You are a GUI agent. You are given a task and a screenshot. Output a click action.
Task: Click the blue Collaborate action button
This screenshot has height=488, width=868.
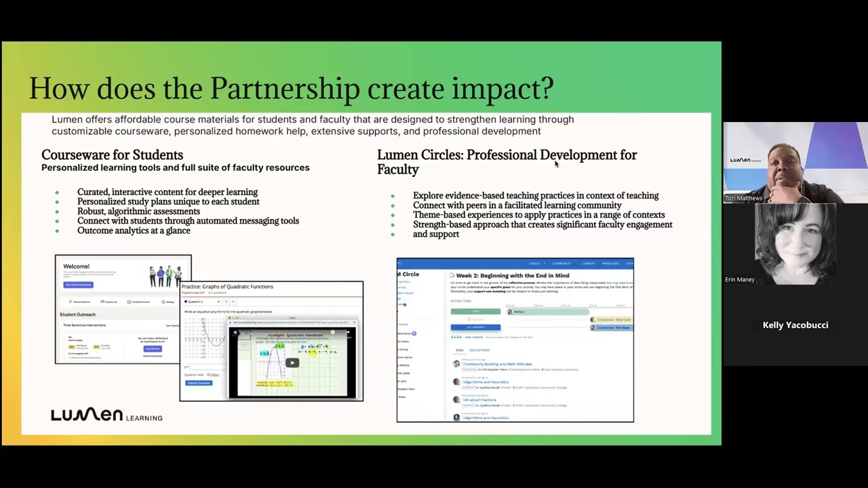[x=475, y=327]
